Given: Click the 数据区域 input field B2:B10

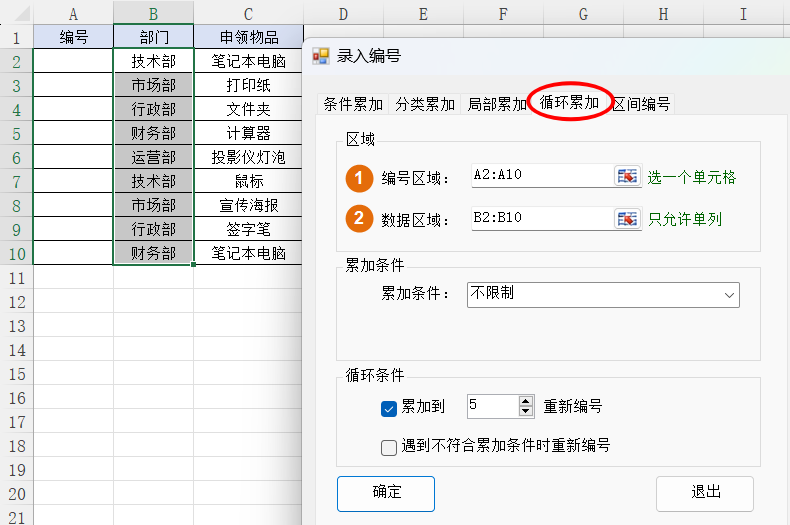Looking at the screenshot, I should coord(543,218).
